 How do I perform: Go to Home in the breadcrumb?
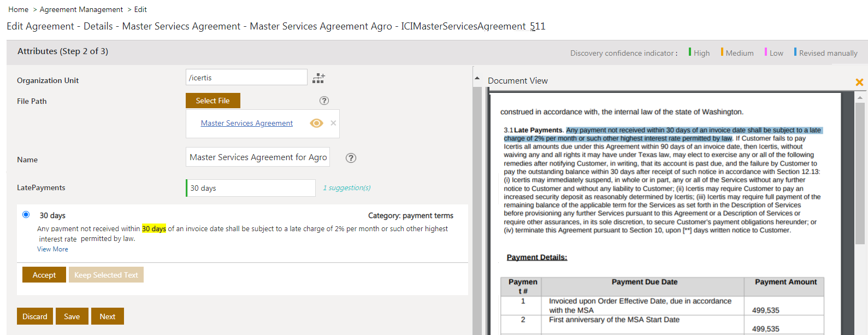(18, 9)
